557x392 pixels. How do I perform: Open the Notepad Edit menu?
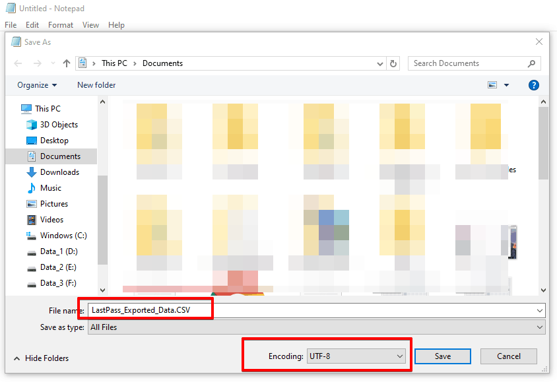(x=32, y=25)
